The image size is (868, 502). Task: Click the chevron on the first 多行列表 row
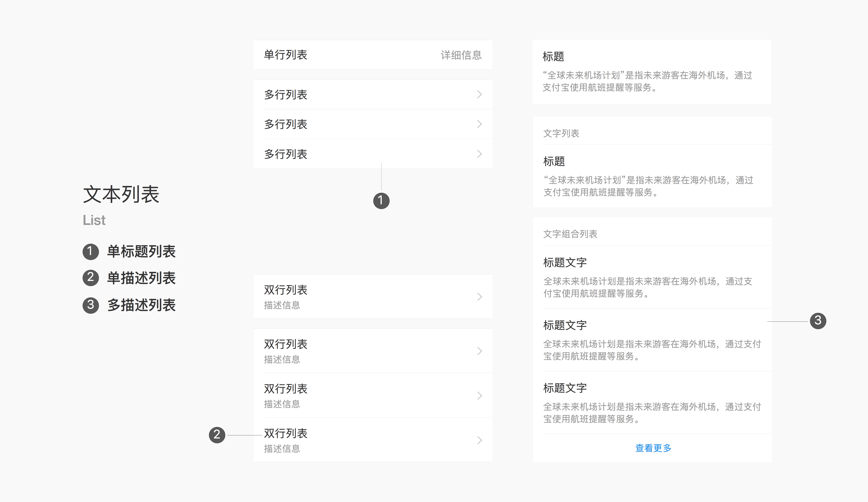[480, 94]
